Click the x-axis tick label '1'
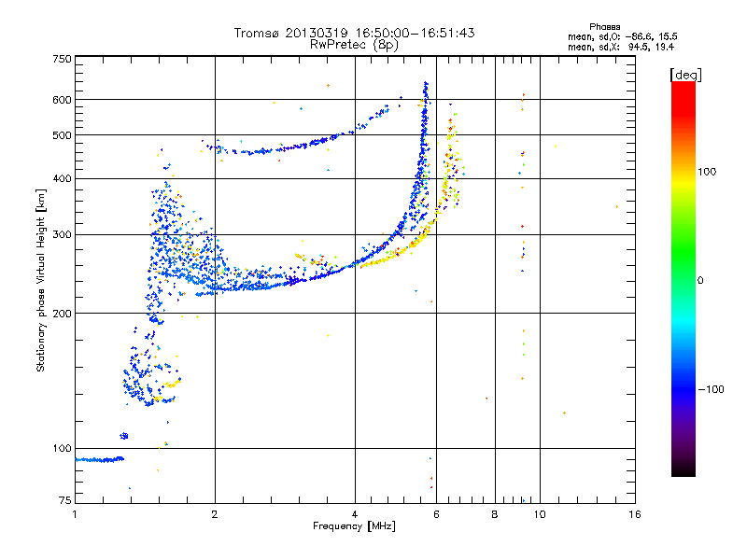This screenshot has height=560, width=747. pos(75,514)
